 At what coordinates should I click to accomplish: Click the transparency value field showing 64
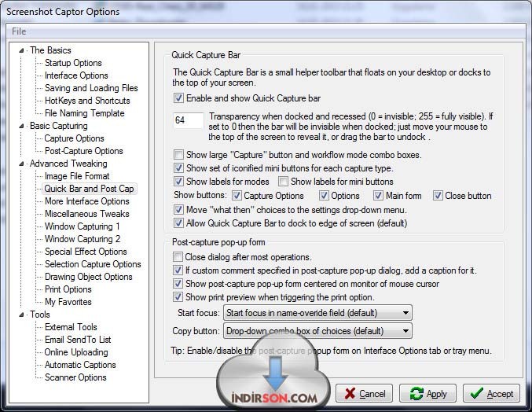click(189, 120)
